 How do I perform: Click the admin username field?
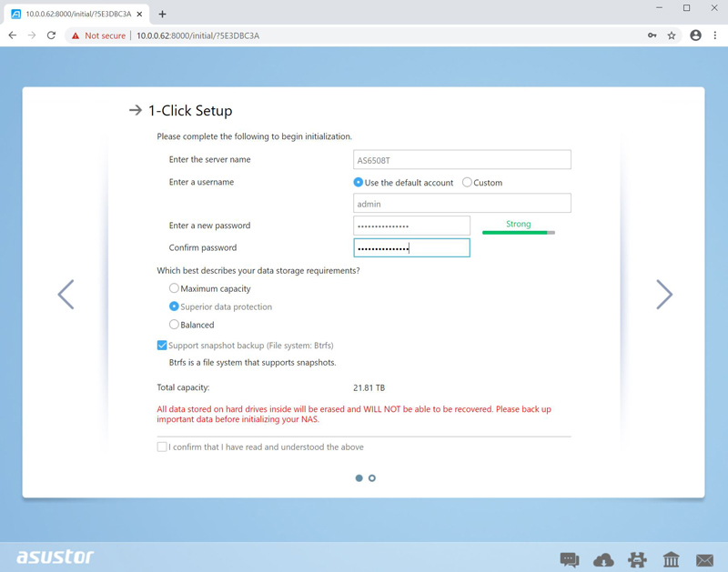[x=462, y=203]
